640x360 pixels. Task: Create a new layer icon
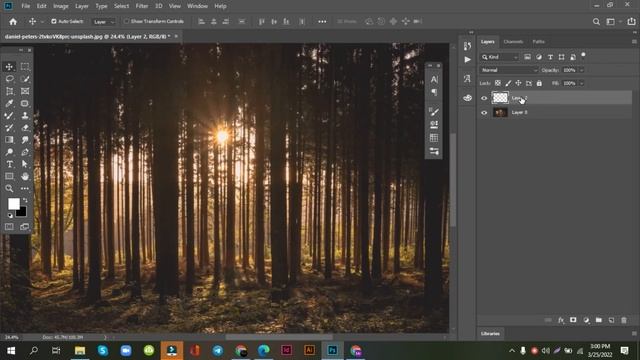coord(611,320)
